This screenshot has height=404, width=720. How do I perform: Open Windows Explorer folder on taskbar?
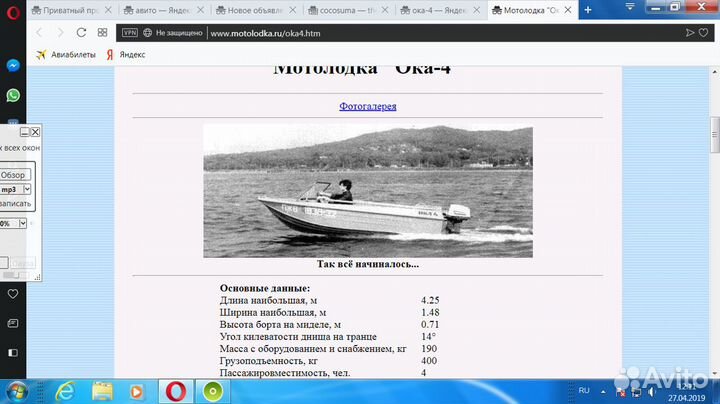pyautogui.click(x=102, y=392)
